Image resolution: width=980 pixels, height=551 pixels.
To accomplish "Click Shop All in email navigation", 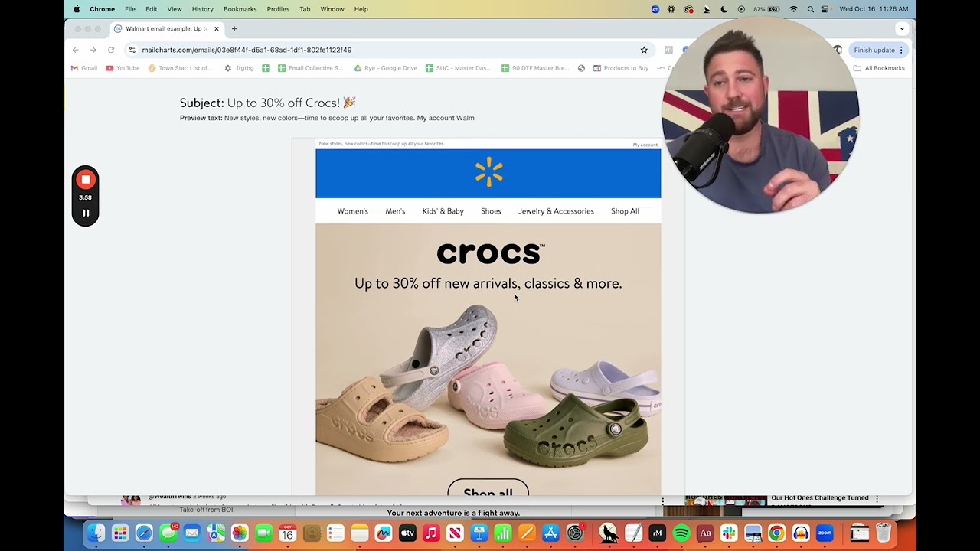I will (625, 211).
